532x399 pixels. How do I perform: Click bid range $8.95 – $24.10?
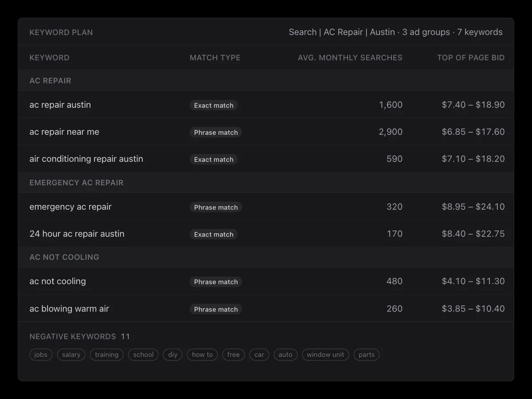pyautogui.click(x=473, y=207)
